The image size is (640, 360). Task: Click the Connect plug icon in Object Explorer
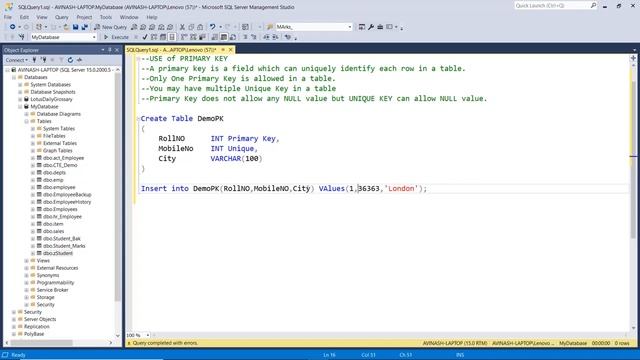tap(34, 60)
